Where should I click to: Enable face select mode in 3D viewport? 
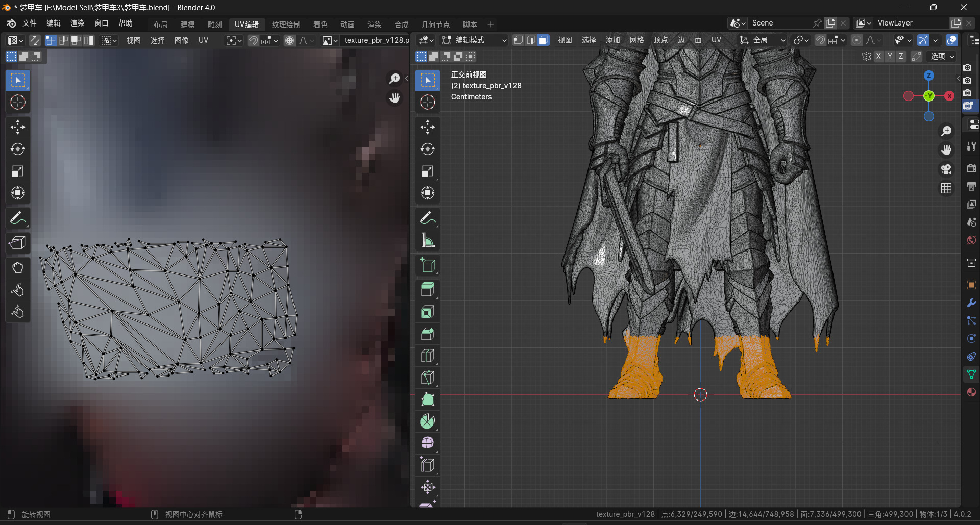point(544,40)
